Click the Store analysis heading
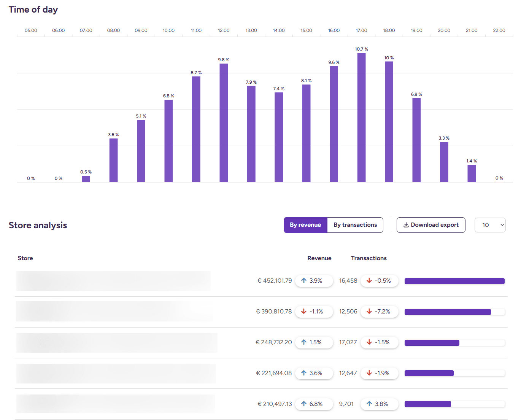The height and width of the screenshot is (420, 521). click(x=38, y=225)
